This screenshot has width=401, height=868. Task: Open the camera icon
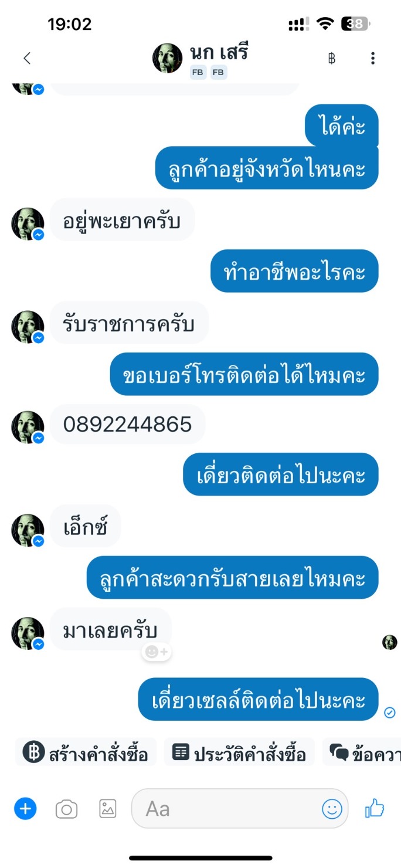click(66, 809)
